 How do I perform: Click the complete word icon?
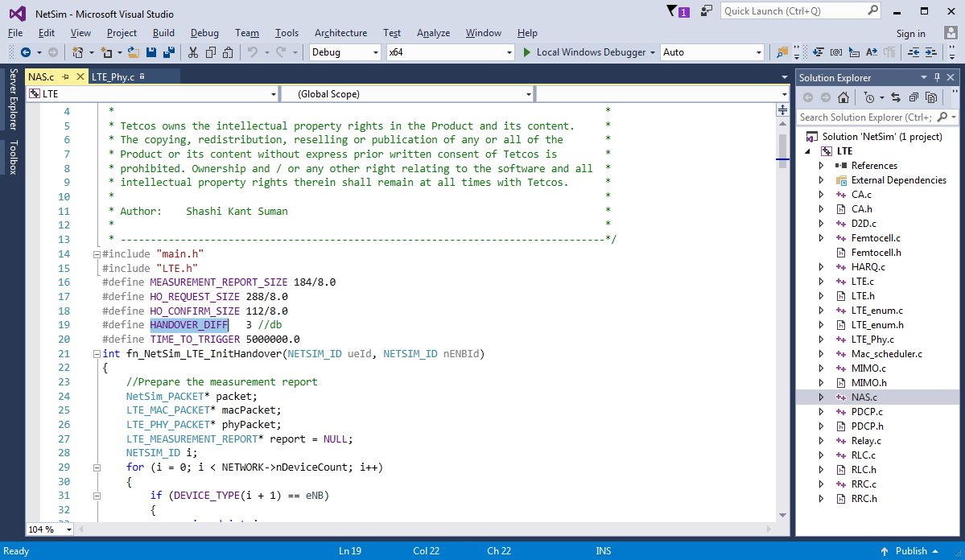872,52
